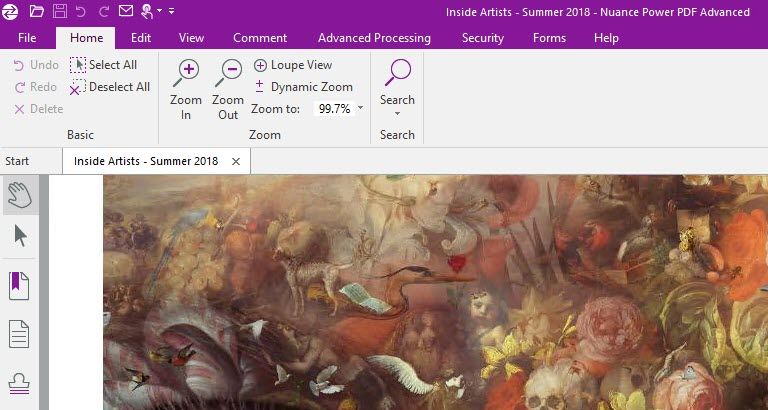Send document via the envelope mail icon
Viewport: 768px width, 410px height.
[x=126, y=10]
